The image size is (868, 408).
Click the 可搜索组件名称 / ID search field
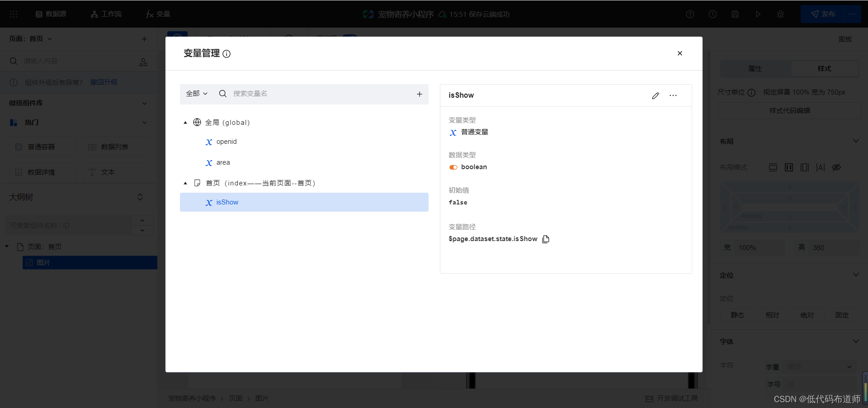68,225
